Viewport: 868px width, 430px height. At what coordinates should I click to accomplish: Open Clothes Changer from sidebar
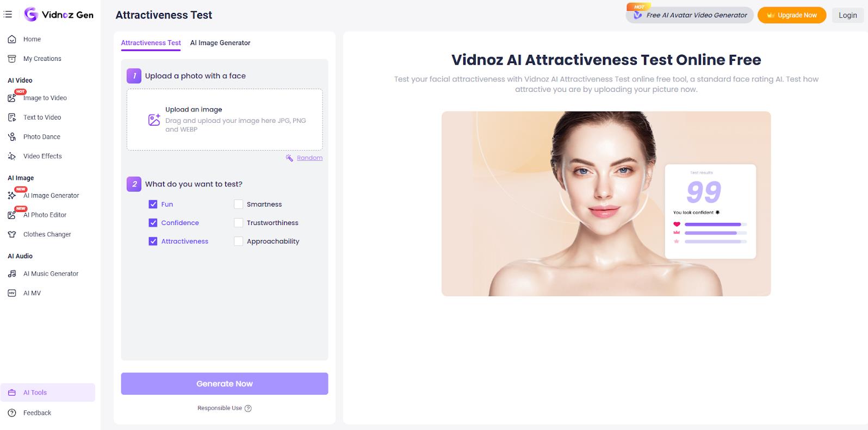coord(47,234)
